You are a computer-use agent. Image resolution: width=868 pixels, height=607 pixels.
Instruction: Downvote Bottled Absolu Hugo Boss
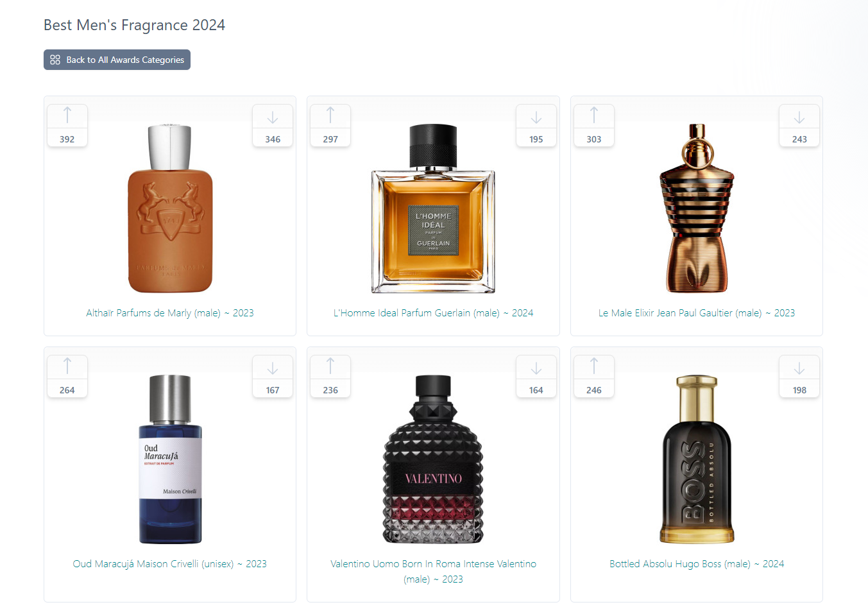(799, 377)
